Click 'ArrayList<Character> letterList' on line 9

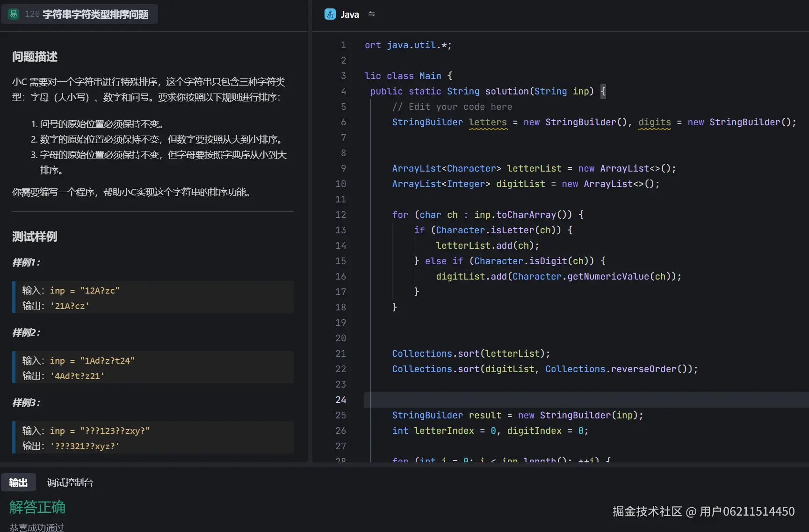coord(477,169)
